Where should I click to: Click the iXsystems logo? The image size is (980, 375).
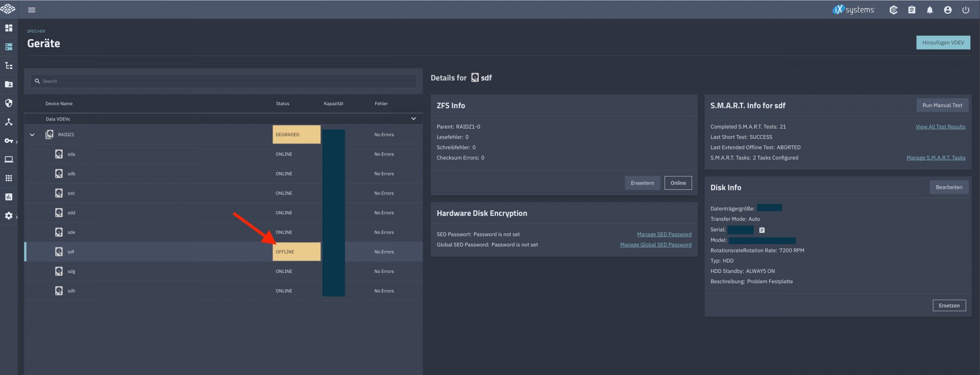pyautogui.click(x=853, y=10)
